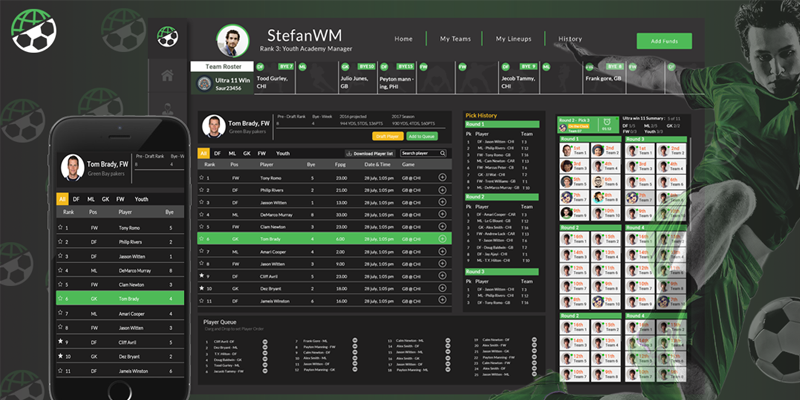Image resolution: width=800 pixels, height=400 pixels.
Task: Star Tony Romo in the desktop table
Action: 202,178
